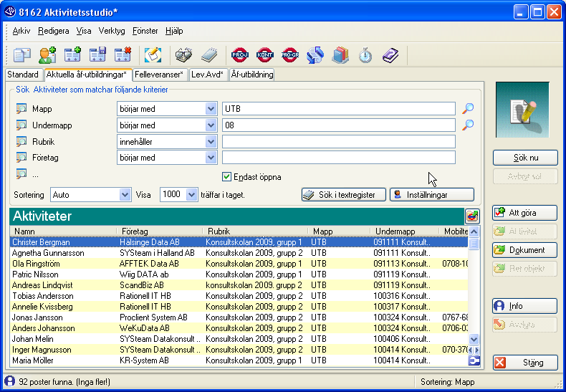Screen dimensions: 566x392
Task: Open the Redigera menu
Action: tap(54, 31)
